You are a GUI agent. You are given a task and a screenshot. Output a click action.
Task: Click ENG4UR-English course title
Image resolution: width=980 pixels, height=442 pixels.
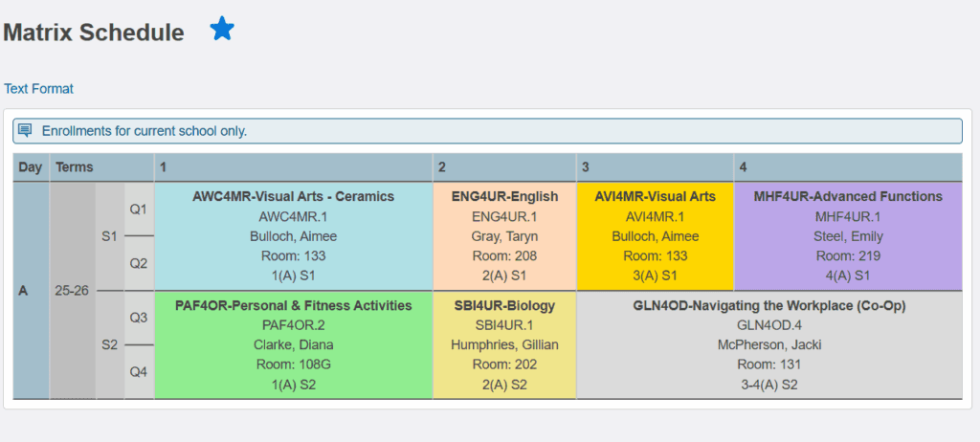(x=504, y=196)
